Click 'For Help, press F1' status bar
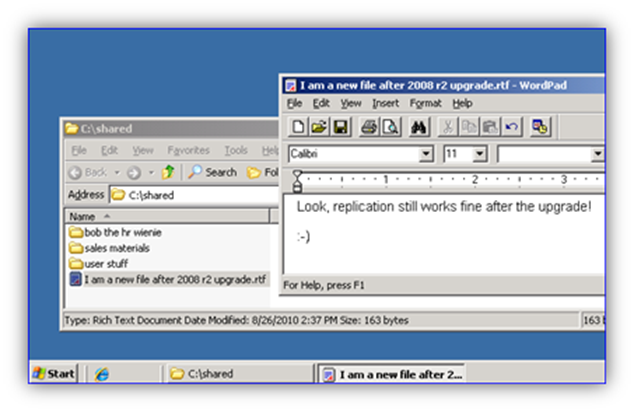The width and height of the screenshot is (634, 412). (x=324, y=285)
